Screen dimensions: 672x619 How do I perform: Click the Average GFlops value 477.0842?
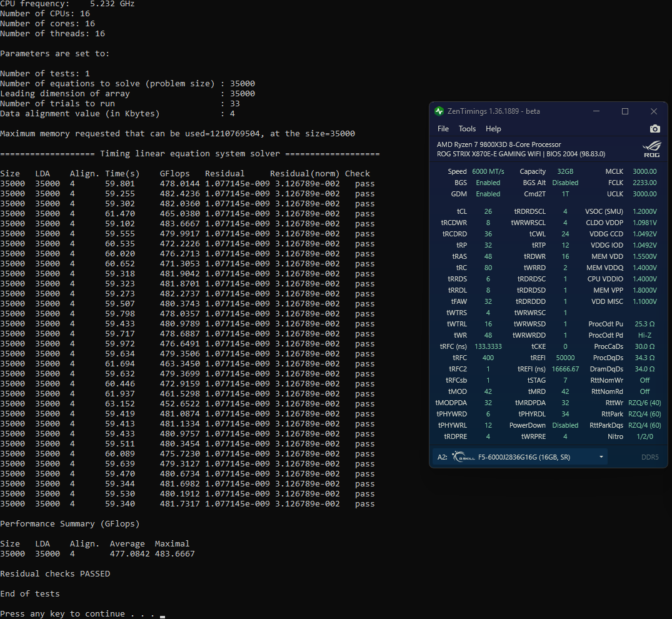pyautogui.click(x=130, y=553)
